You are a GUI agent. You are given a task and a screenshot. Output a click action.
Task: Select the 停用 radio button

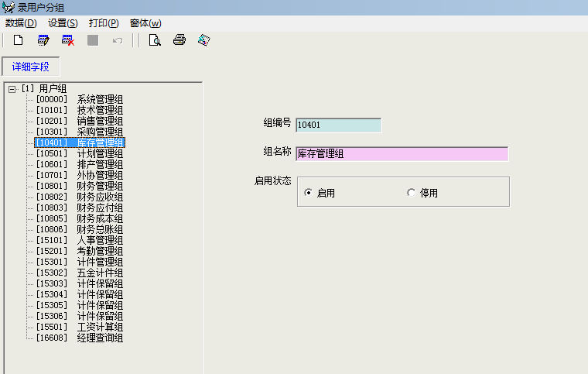(412, 193)
